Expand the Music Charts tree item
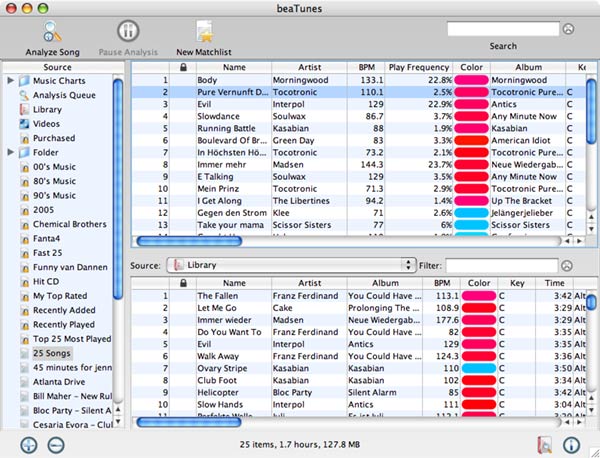Screen dimensions: 600x458 point(11,80)
